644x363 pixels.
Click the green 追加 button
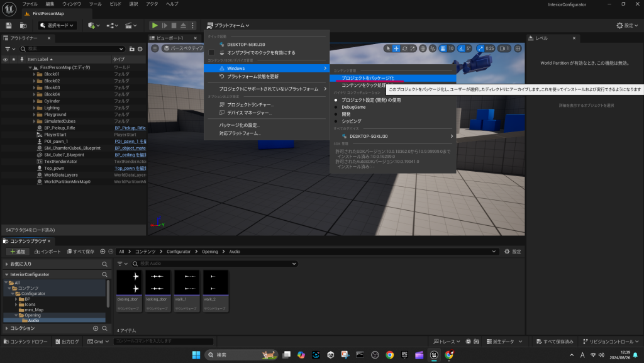pos(18,251)
